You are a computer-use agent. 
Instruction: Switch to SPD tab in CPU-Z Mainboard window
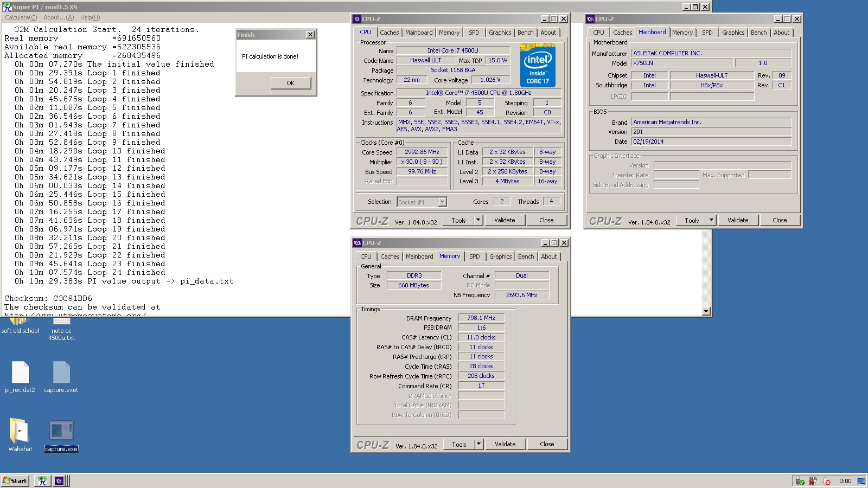(707, 33)
